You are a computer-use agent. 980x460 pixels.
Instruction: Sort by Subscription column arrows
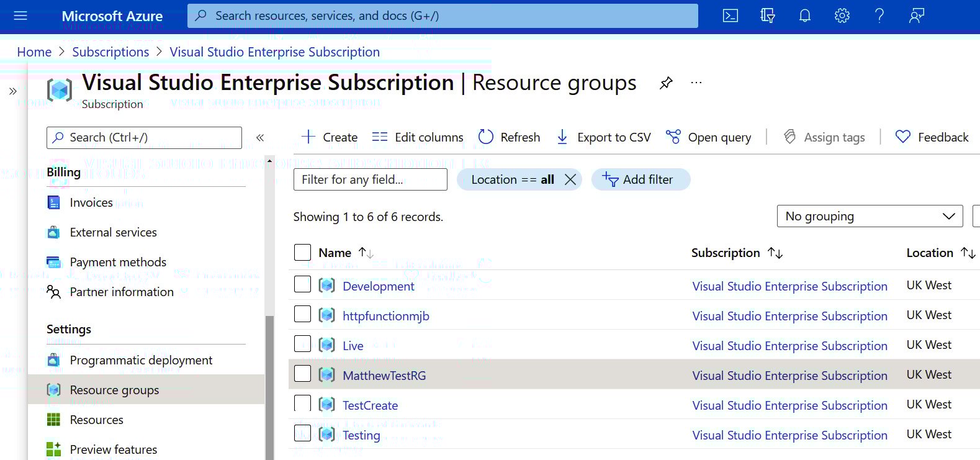pyautogui.click(x=775, y=253)
